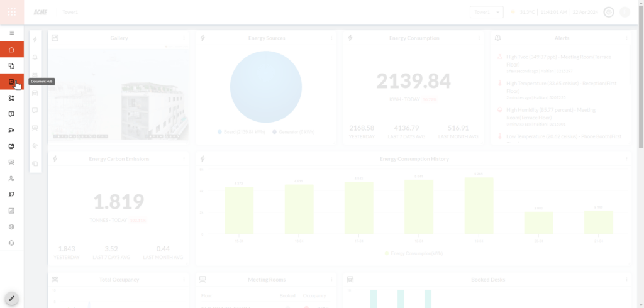This screenshot has width=644, height=308.
Task: Open the Tower1 dropdown selector
Action: (487, 12)
